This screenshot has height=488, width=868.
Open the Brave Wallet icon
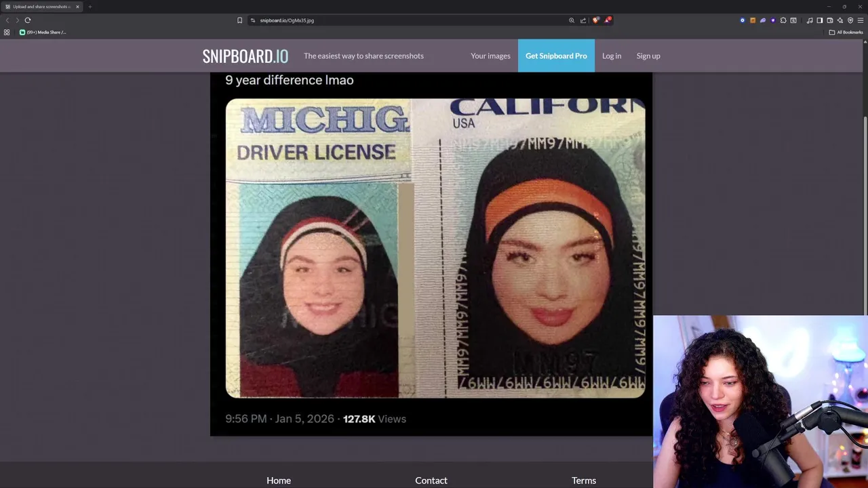[x=830, y=20]
